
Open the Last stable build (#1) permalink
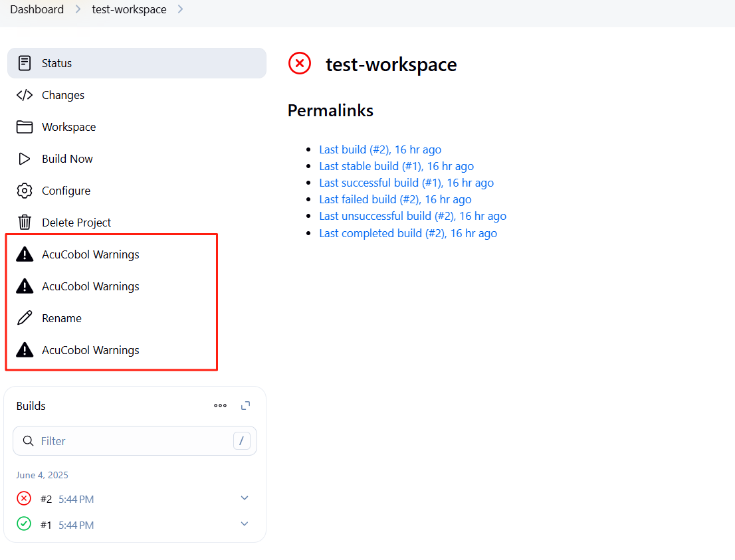pyautogui.click(x=396, y=166)
